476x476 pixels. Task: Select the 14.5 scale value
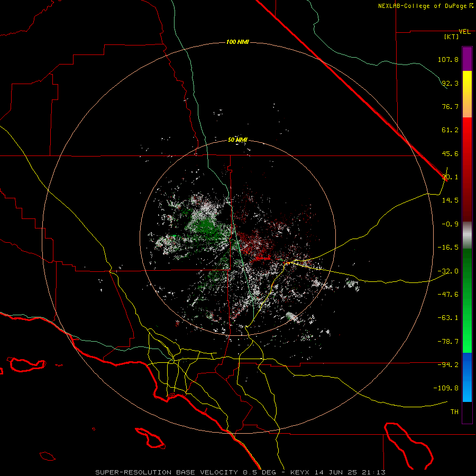[x=450, y=200]
